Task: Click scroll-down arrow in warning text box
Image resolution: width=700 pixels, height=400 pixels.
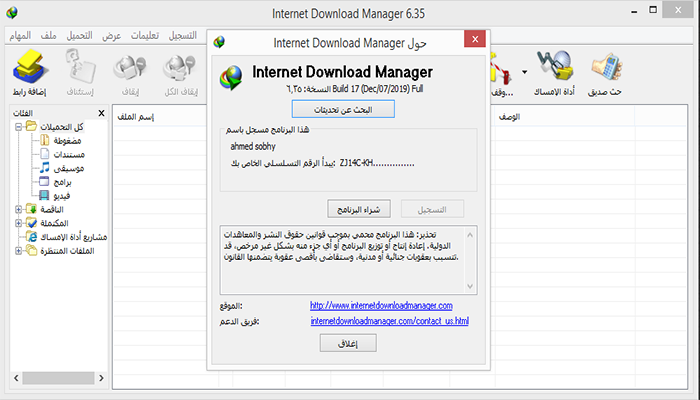Action: (470, 286)
